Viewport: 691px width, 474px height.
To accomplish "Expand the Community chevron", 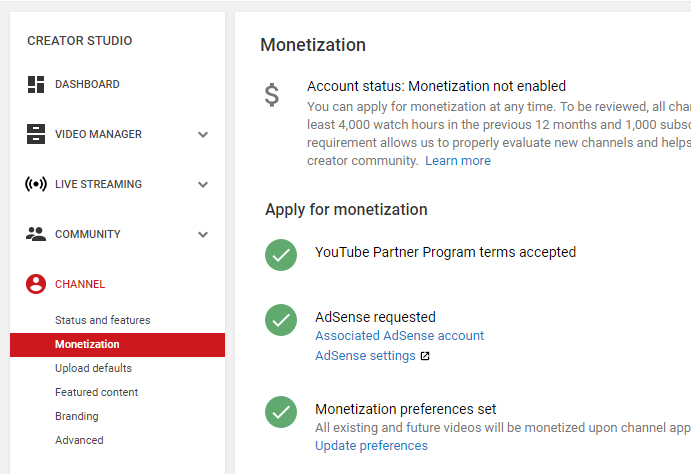I will pos(203,234).
